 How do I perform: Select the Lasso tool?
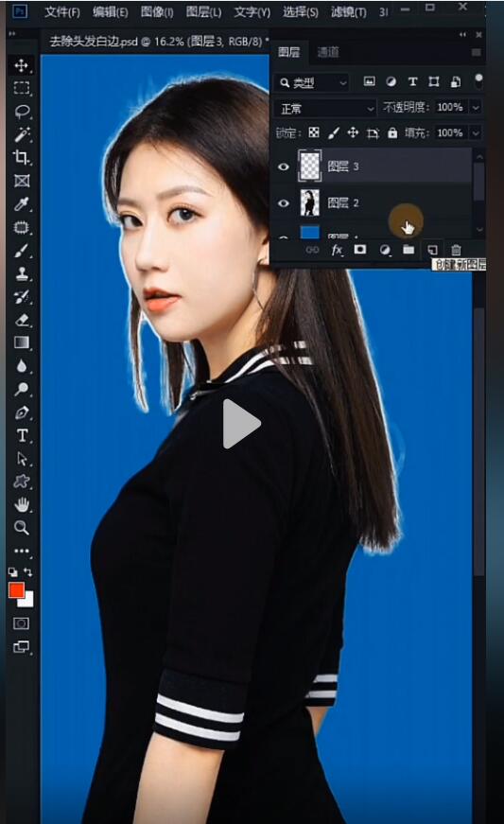22,112
